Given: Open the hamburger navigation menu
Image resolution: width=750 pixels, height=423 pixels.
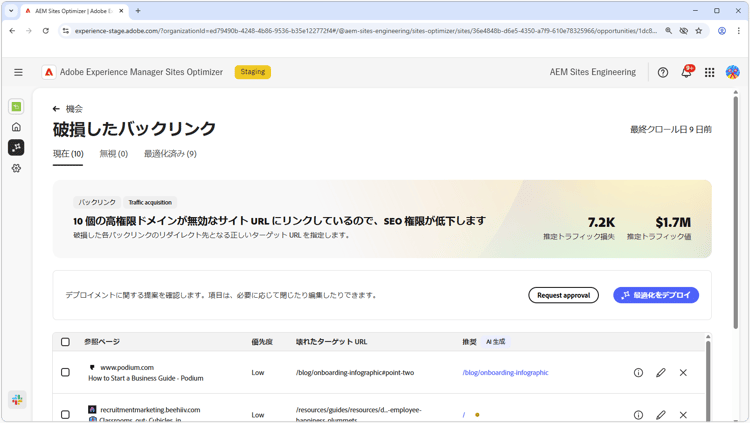Looking at the screenshot, I should click(x=18, y=72).
